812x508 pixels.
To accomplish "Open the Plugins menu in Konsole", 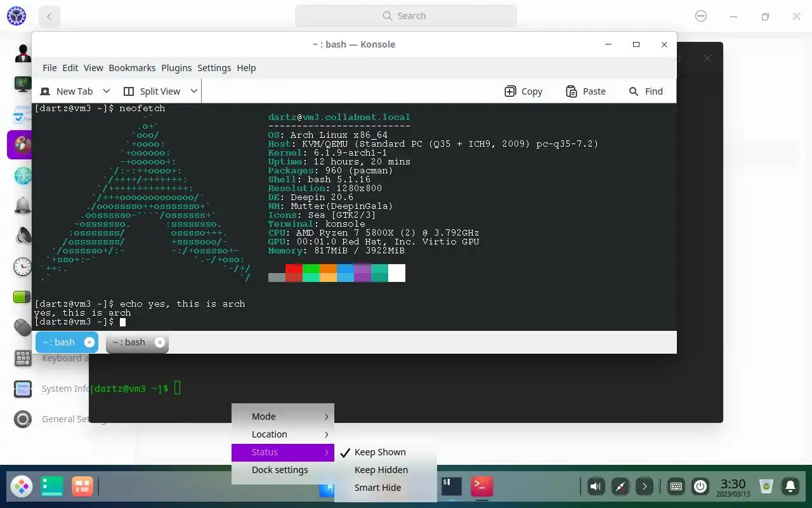I will tap(176, 68).
